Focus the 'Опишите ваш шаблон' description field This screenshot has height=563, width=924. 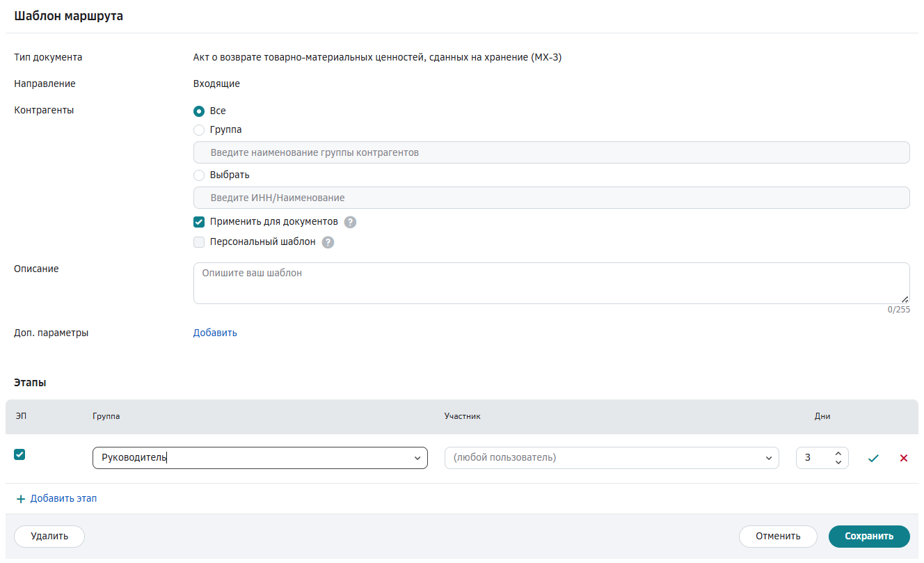pyautogui.click(x=552, y=283)
